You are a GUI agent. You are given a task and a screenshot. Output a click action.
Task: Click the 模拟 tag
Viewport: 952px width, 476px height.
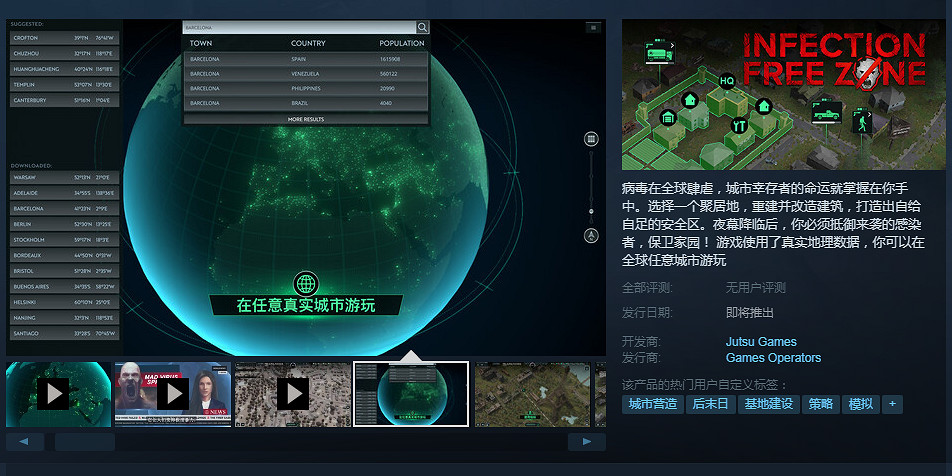tap(861, 404)
